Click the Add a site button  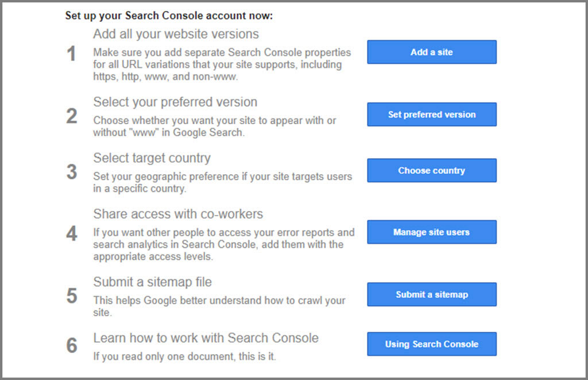click(432, 52)
